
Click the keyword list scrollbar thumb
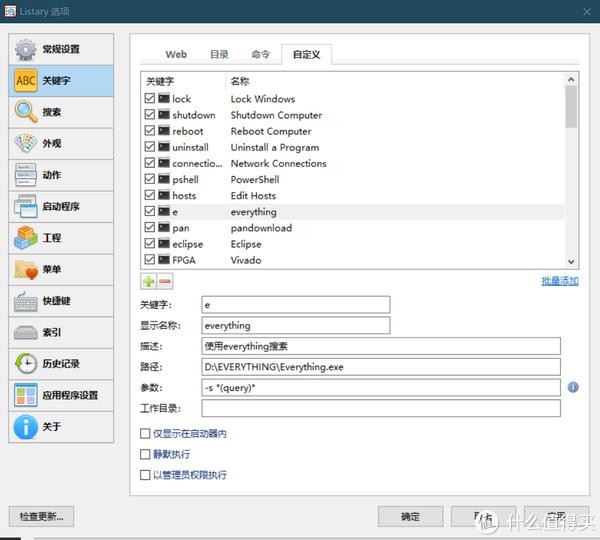pyautogui.click(x=571, y=107)
